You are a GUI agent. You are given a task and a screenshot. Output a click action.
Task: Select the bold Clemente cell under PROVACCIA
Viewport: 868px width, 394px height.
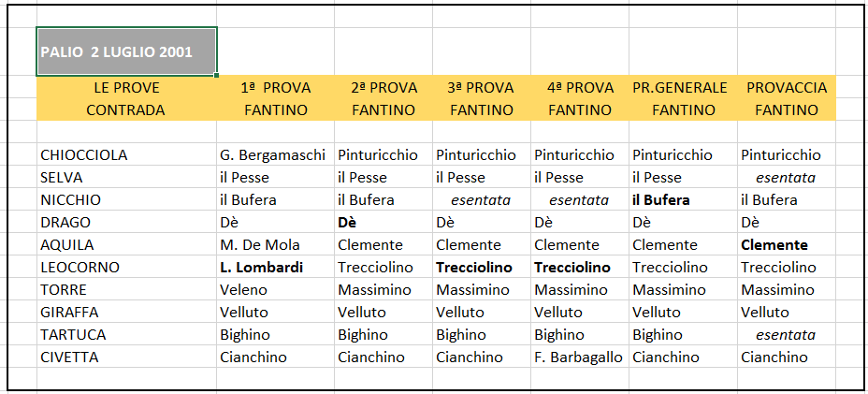787,245
